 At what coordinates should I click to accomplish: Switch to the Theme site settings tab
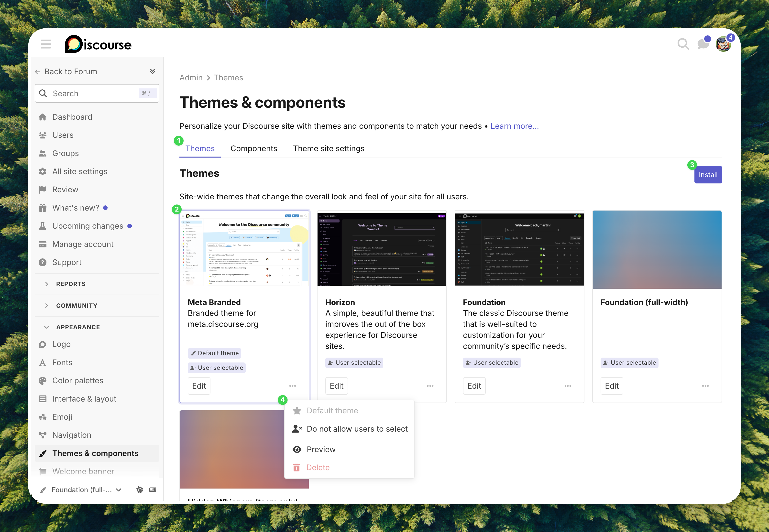click(329, 148)
